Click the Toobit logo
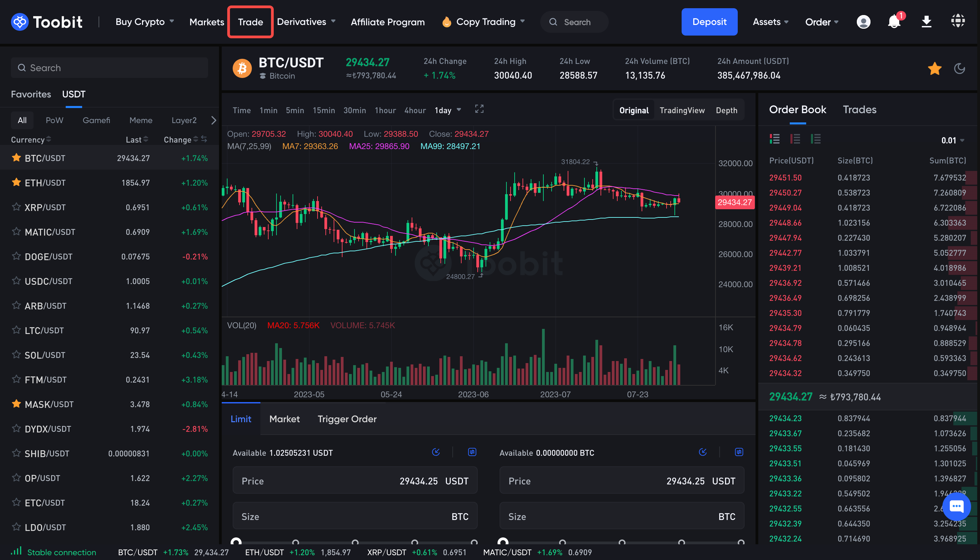The width and height of the screenshot is (980, 560). click(x=47, y=22)
